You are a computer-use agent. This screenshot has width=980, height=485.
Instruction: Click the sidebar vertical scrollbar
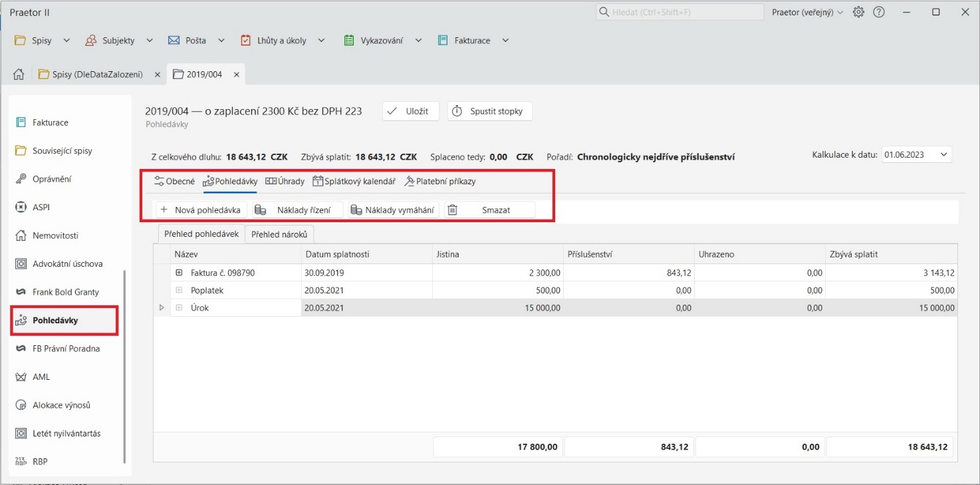pos(124,366)
